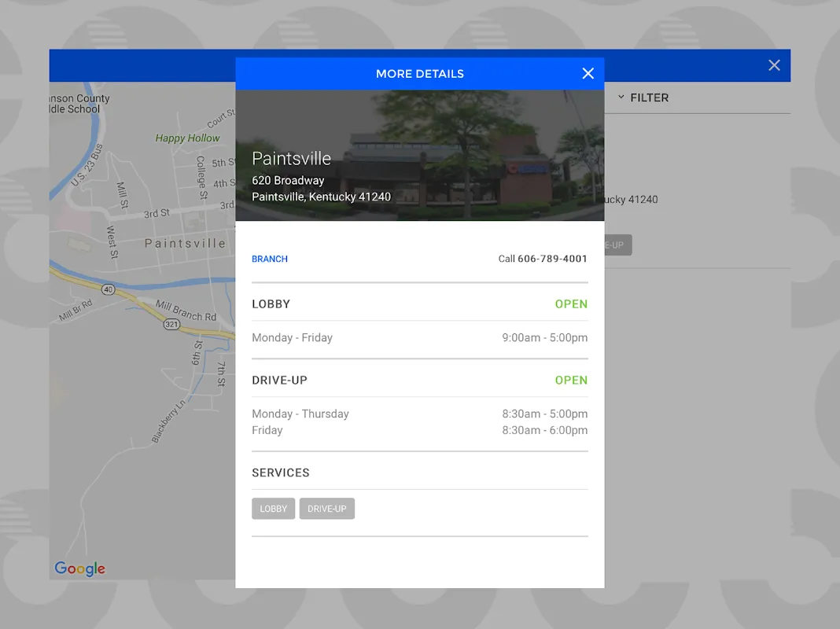Click Monday - Friday lobby row
Image resolution: width=840 pixels, height=629 pixels.
tap(420, 338)
